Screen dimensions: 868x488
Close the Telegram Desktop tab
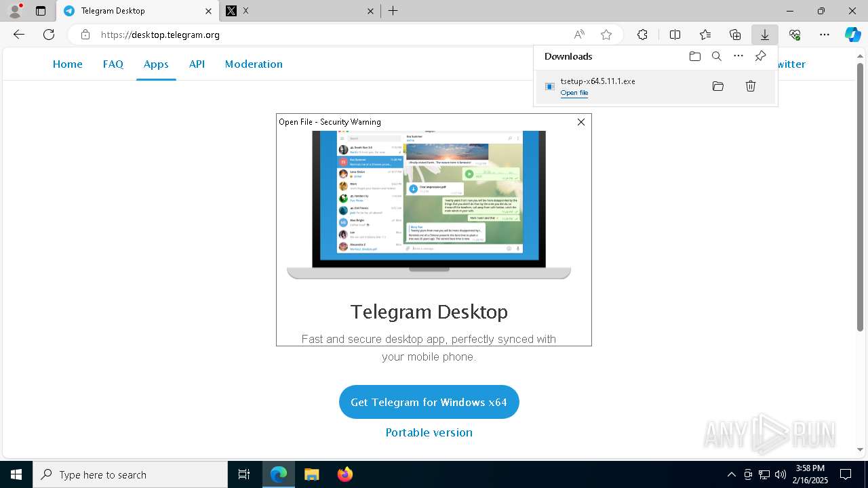[x=208, y=11]
